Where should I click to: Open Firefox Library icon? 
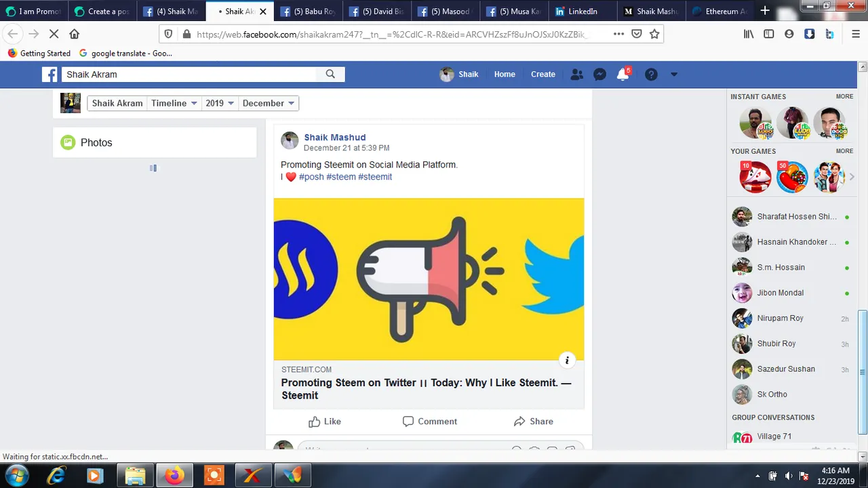[749, 34]
